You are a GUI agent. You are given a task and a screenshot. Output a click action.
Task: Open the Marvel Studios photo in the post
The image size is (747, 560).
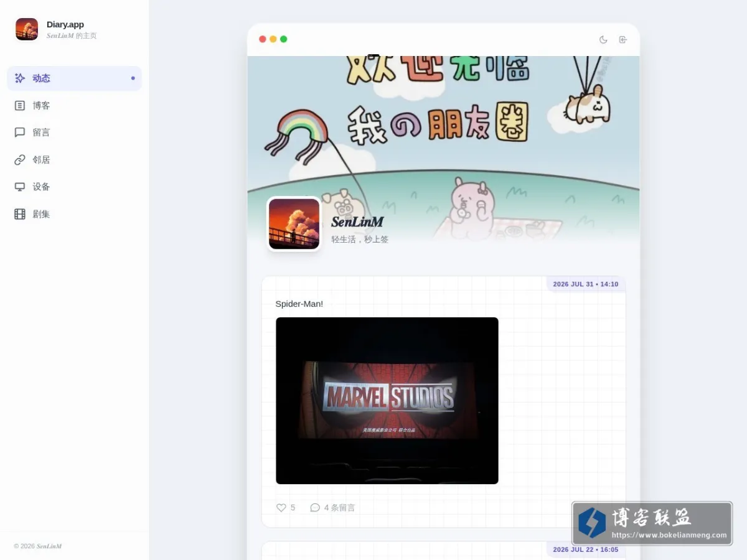click(x=387, y=401)
